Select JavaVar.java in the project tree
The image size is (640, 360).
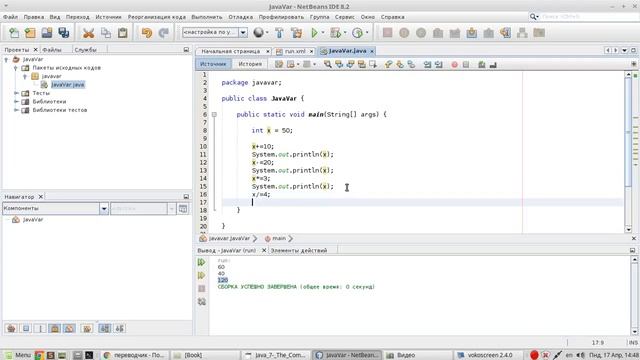68,85
